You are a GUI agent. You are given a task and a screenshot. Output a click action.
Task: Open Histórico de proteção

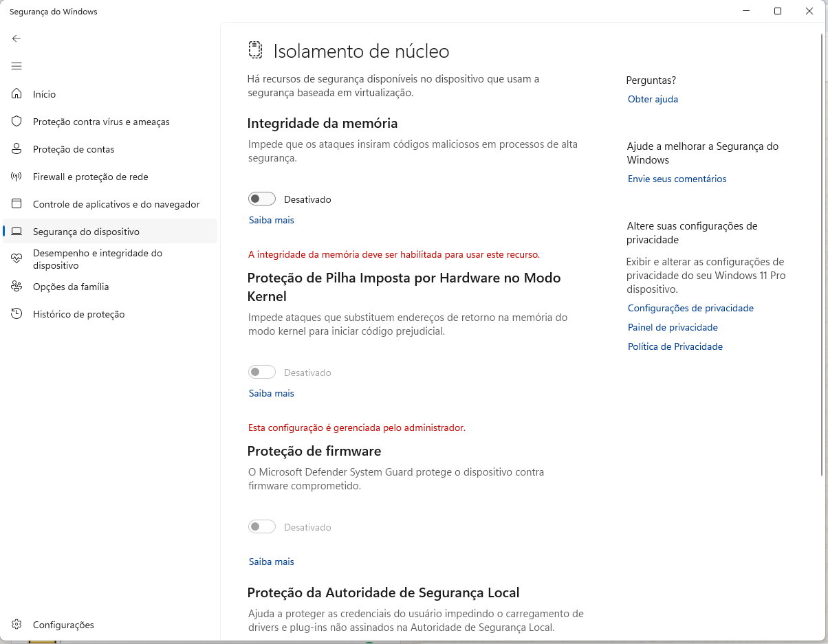tap(110, 314)
